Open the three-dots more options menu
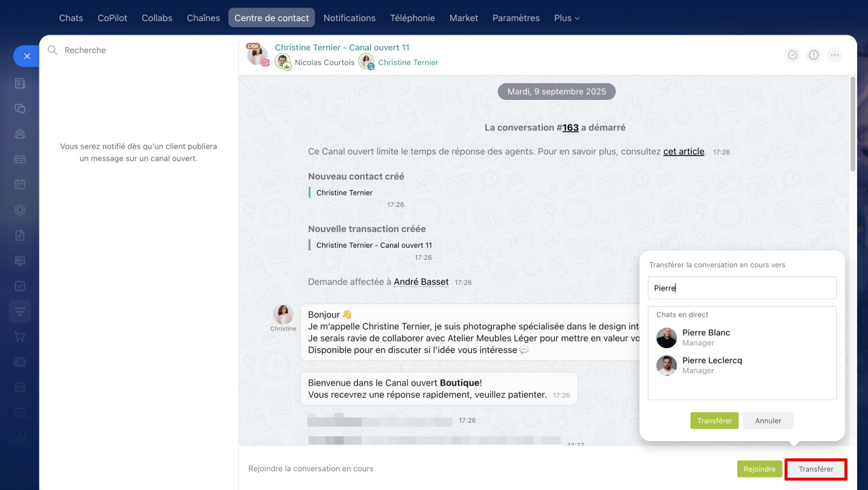This screenshot has height=490, width=868. [835, 55]
